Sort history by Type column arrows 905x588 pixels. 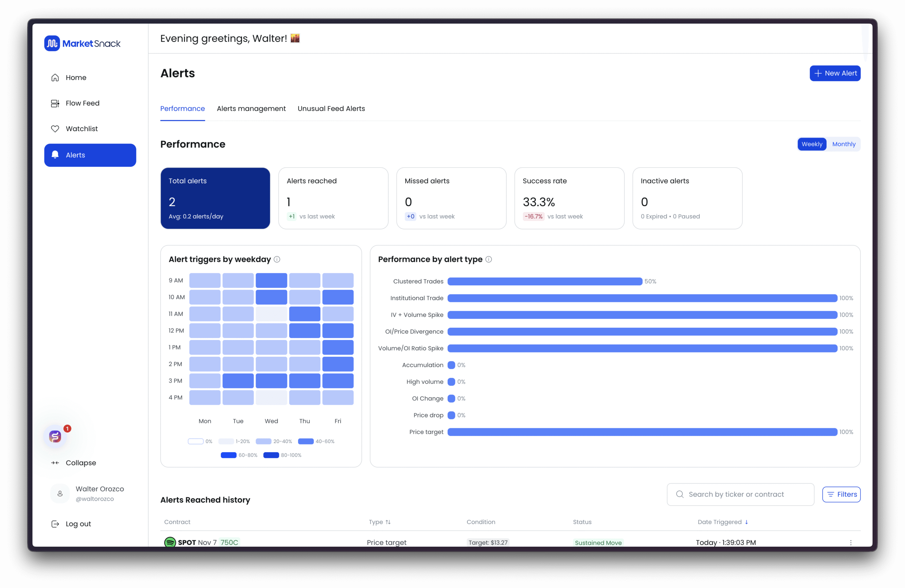(x=388, y=522)
